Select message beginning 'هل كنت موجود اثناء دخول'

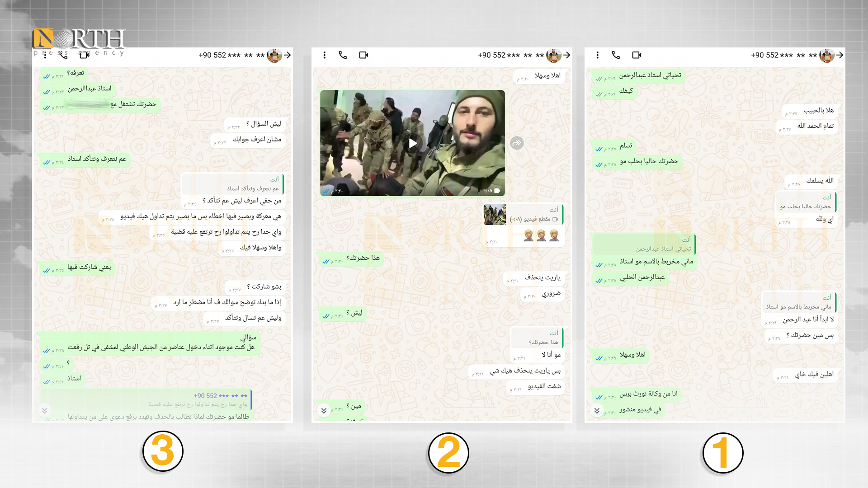coord(150,343)
